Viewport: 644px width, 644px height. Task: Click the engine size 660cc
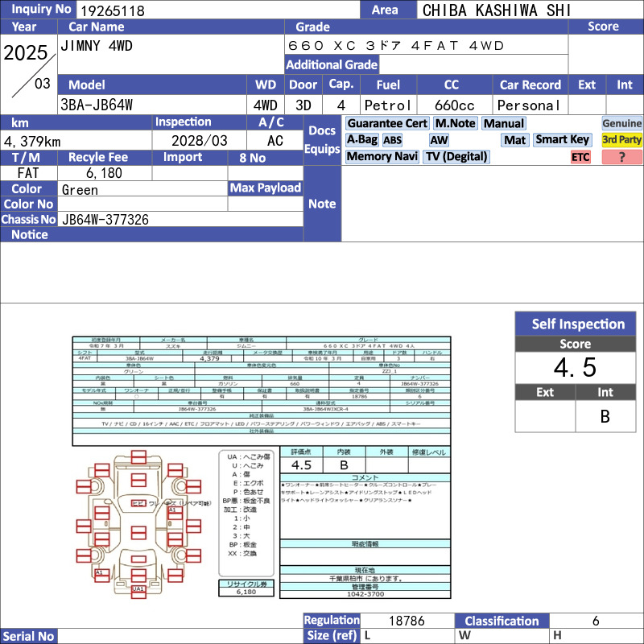(455, 105)
